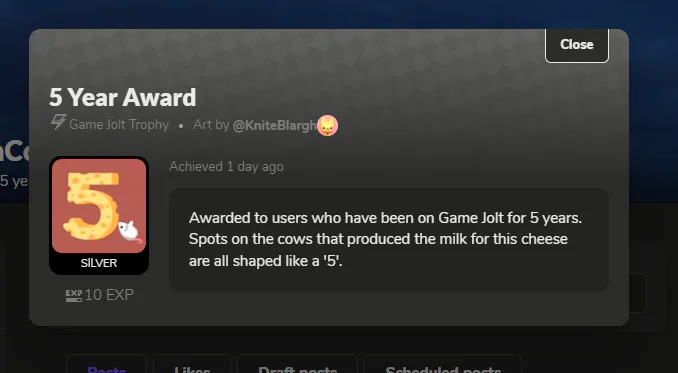Click the 'Game Jolt Trophy' label
The image size is (678, 373).
click(x=119, y=125)
